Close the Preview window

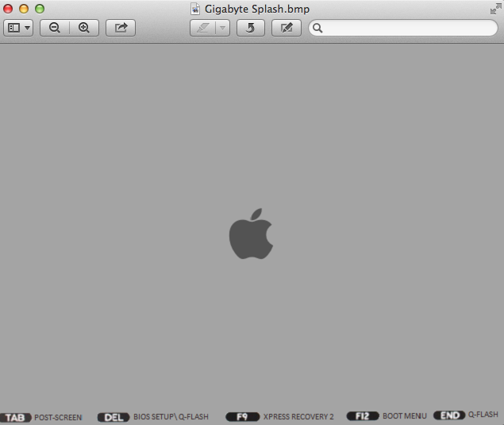pos(8,9)
